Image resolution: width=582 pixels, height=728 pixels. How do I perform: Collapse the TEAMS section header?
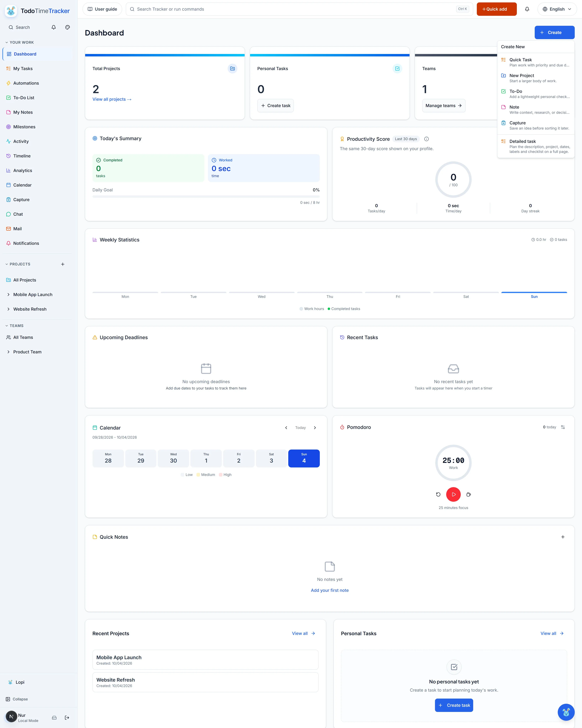point(14,326)
